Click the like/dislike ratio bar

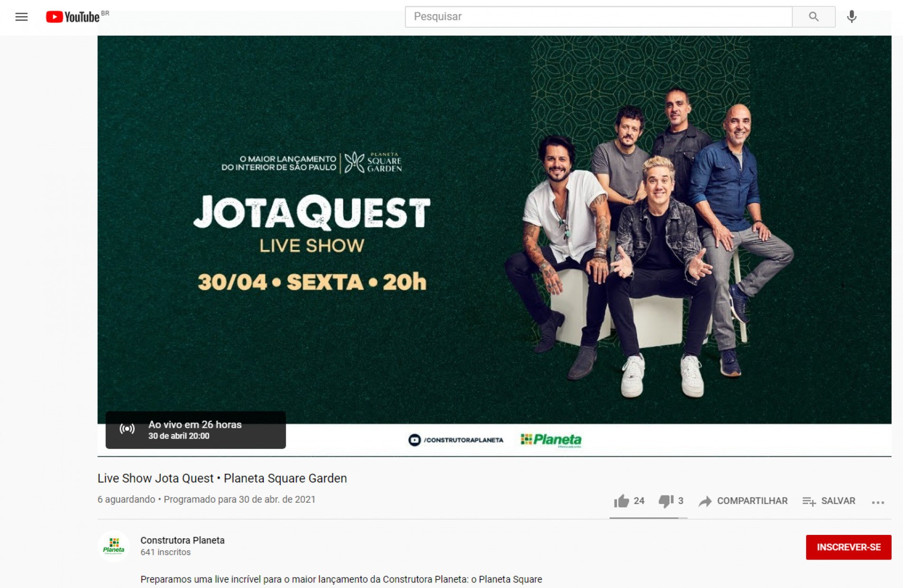click(648, 518)
